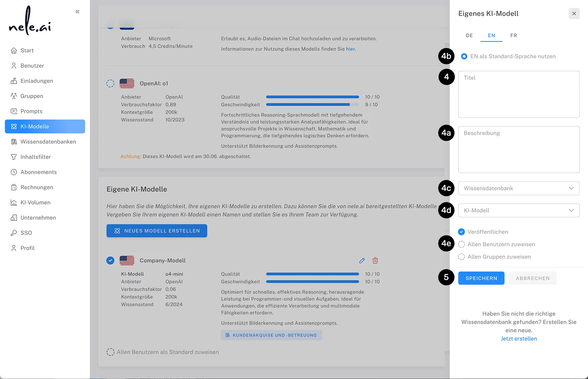Click OpenAI: o1 Qualität progress bar
588x379 pixels.
[312, 97]
